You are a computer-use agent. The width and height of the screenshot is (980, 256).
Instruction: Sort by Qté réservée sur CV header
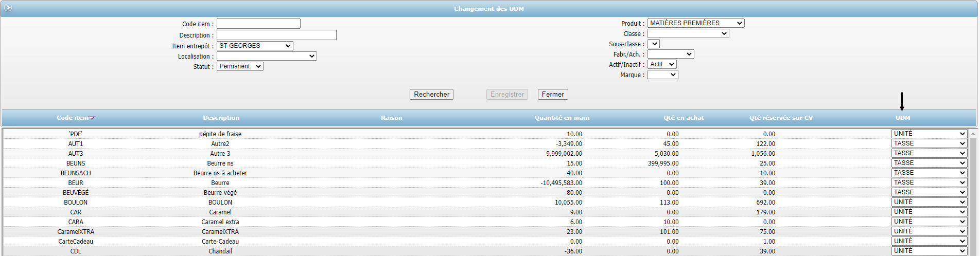(x=781, y=118)
